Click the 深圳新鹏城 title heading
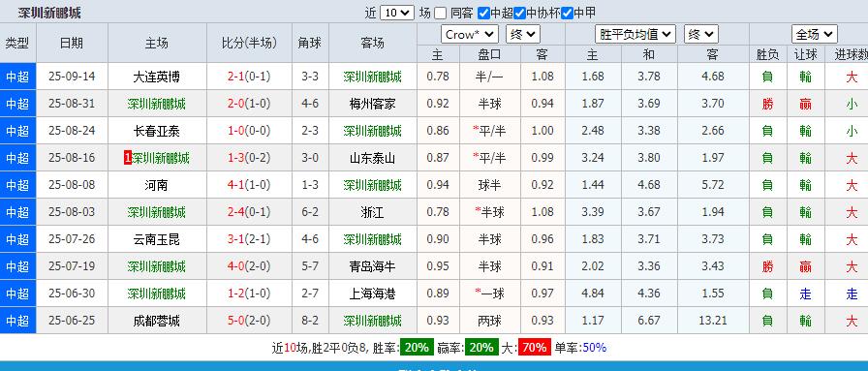 [x=49, y=13]
